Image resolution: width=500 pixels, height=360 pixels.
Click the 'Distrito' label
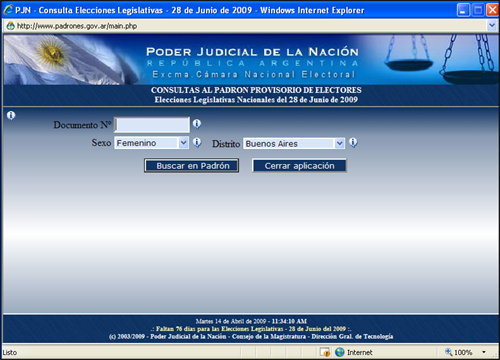(226, 144)
